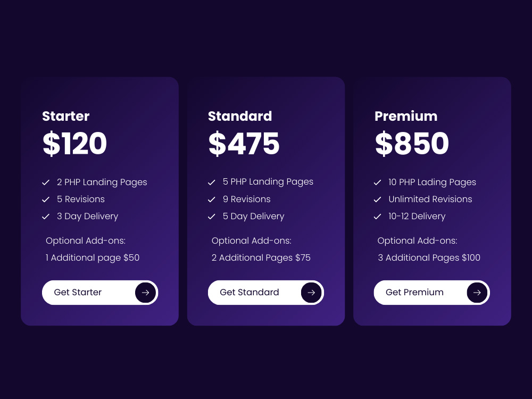Click checkmark beside 5 Day Delivery
Screen dimensions: 532x399
click(x=212, y=217)
